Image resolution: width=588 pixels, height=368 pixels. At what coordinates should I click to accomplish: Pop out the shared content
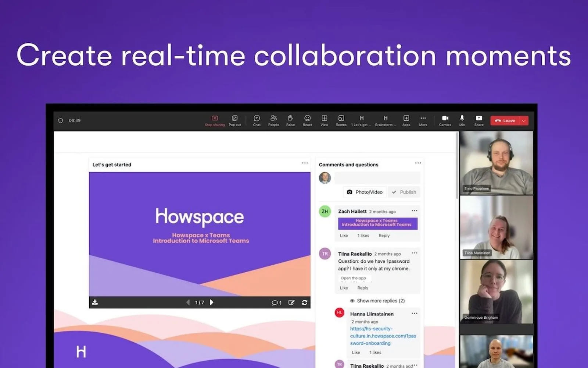click(234, 121)
